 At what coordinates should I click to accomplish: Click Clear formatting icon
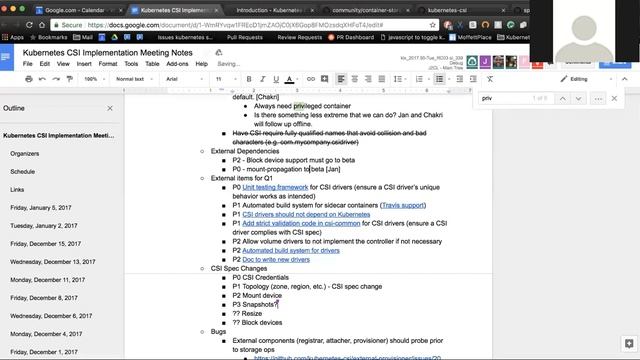(490, 79)
